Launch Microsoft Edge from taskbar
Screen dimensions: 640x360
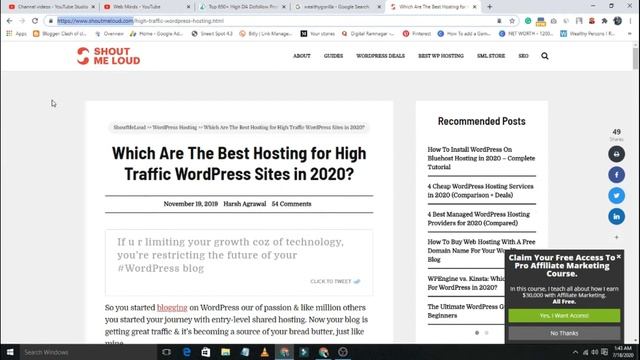[187, 352]
